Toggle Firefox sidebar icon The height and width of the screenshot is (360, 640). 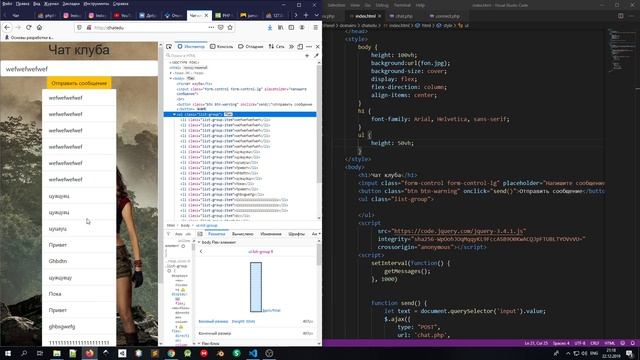pos(291,27)
